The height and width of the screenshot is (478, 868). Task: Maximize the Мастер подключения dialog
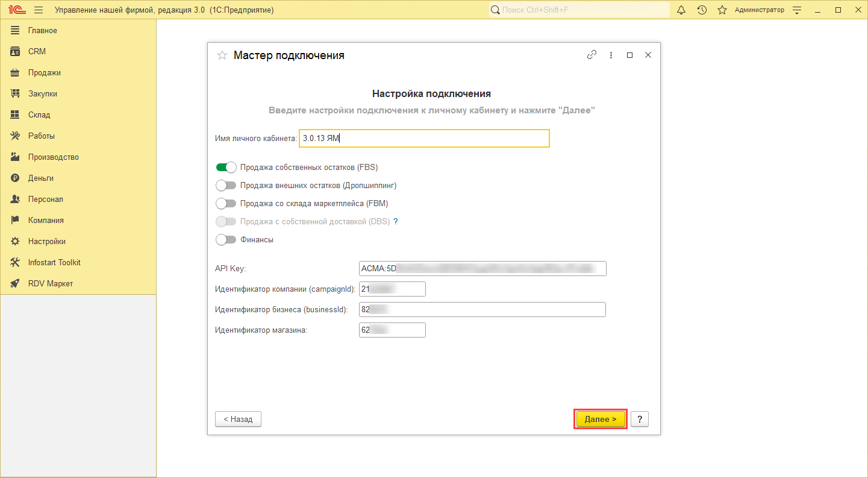click(x=629, y=55)
